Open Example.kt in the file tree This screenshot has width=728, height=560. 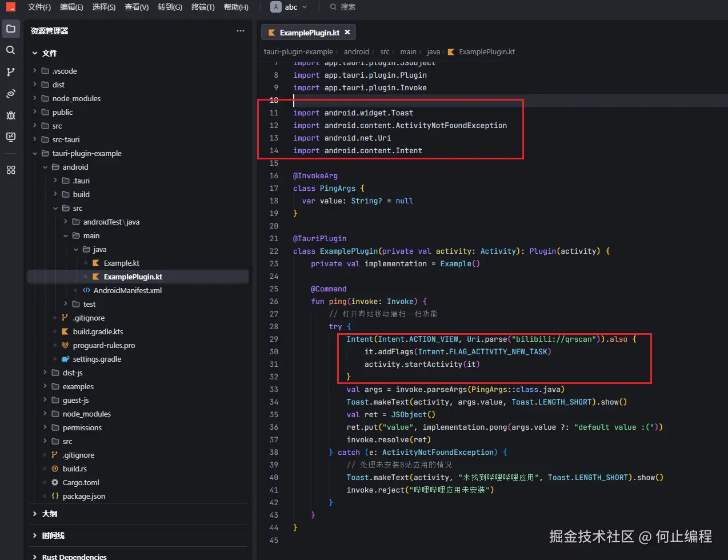click(121, 263)
